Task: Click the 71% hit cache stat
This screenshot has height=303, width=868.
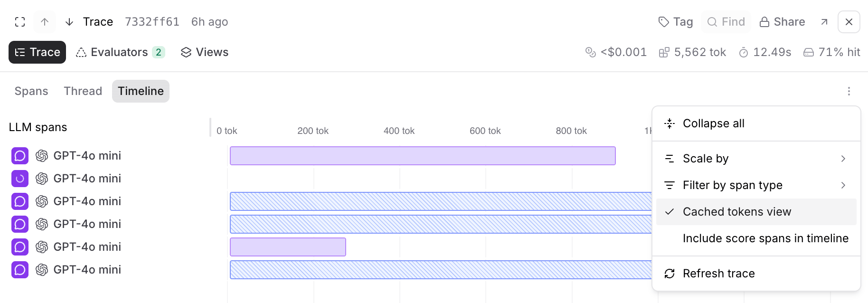Action: click(x=831, y=52)
